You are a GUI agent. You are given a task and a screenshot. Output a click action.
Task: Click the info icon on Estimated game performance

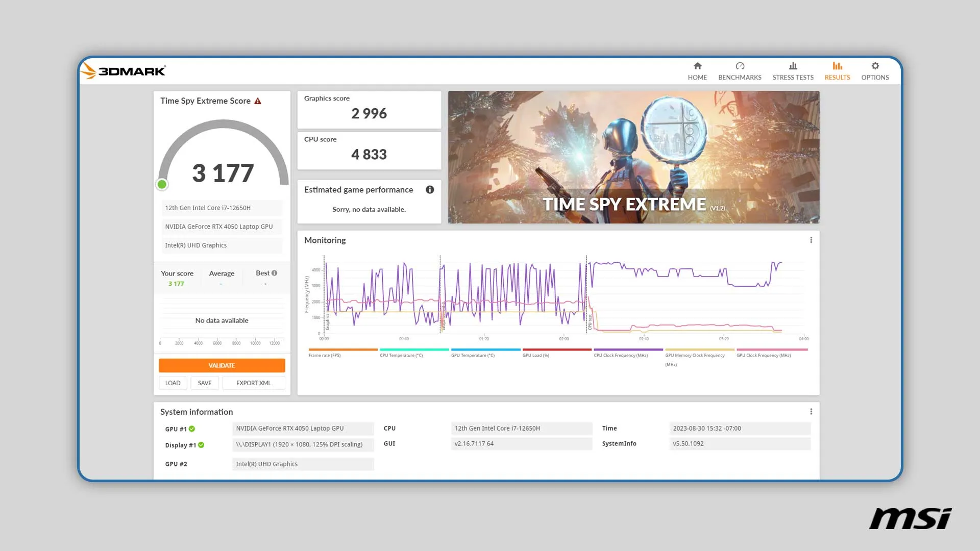(x=430, y=190)
